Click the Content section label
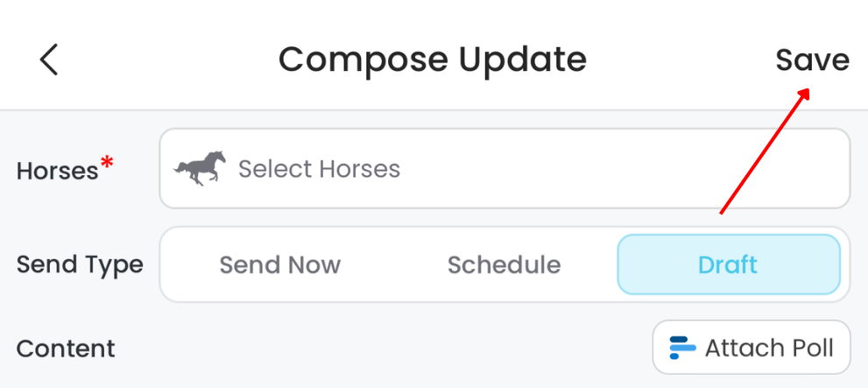 pos(66,349)
